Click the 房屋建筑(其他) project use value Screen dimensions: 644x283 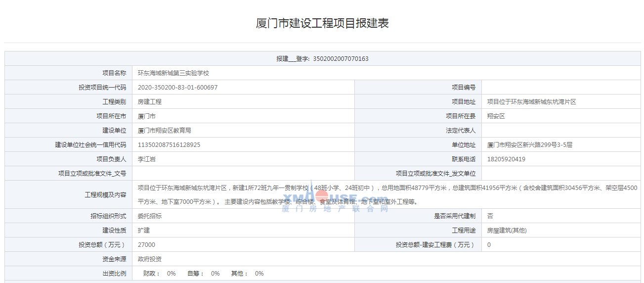pyautogui.click(x=507, y=231)
